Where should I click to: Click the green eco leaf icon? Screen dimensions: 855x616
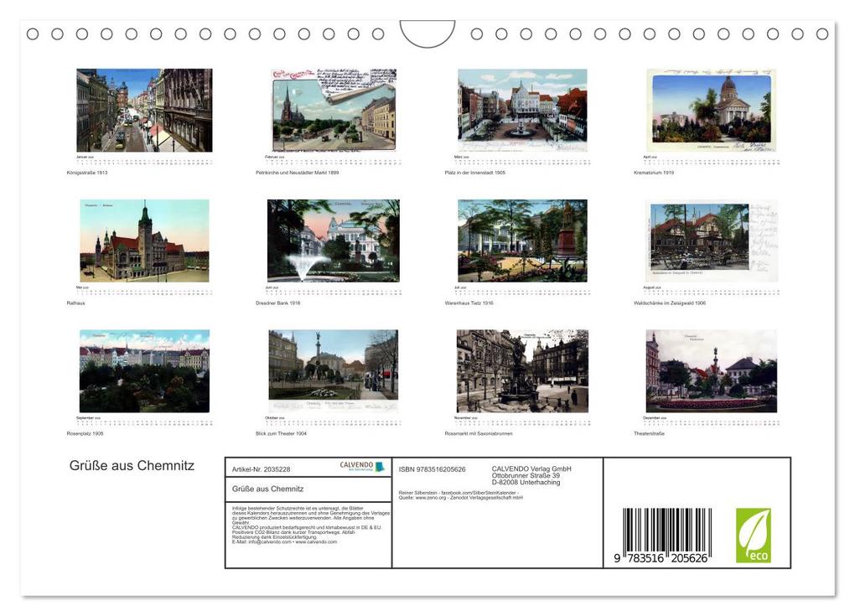(x=753, y=536)
